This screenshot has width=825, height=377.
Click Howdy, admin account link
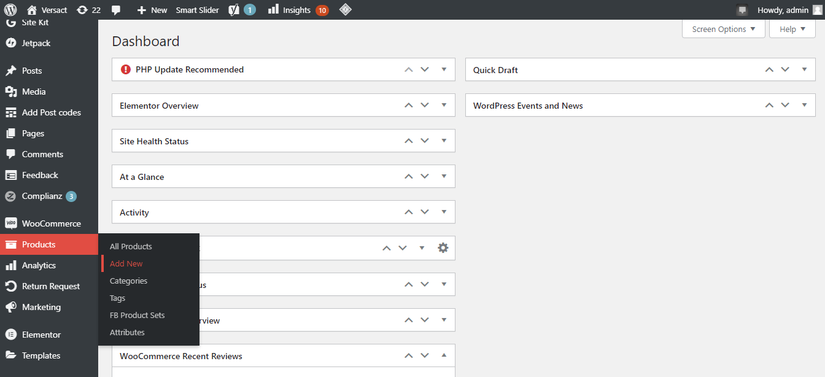783,10
